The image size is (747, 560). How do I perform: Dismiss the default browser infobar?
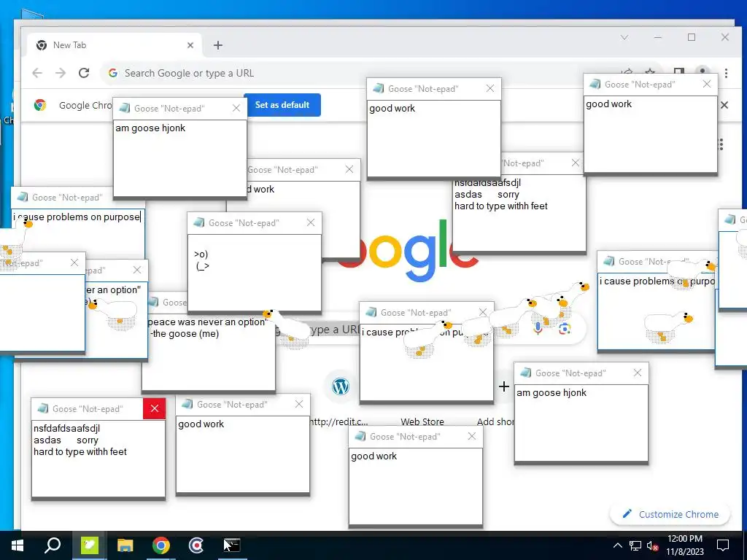click(x=724, y=105)
